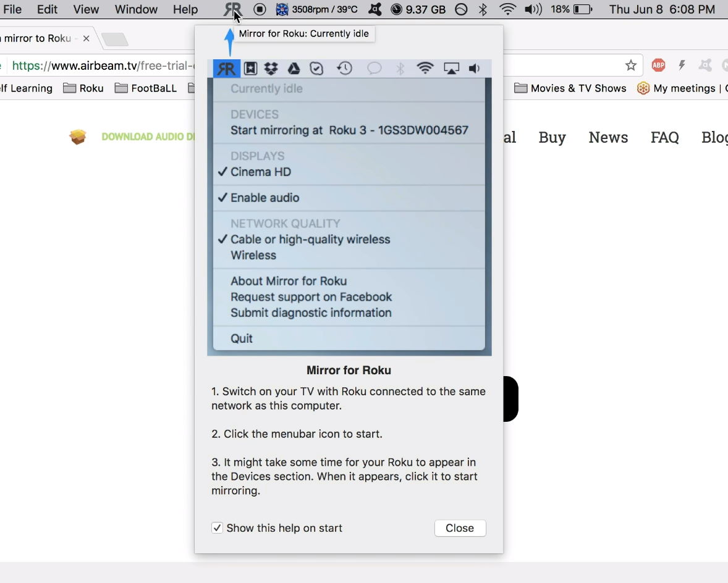Bookmark this page with the star icon
This screenshot has height=583, width=728.
(630, 65)
